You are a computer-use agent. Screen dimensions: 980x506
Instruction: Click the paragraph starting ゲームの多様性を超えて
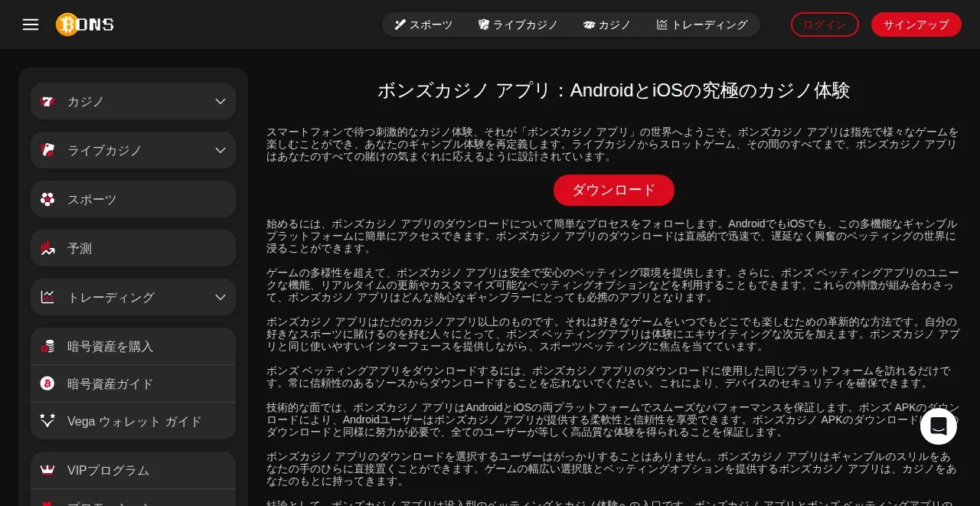click(613, 285)
